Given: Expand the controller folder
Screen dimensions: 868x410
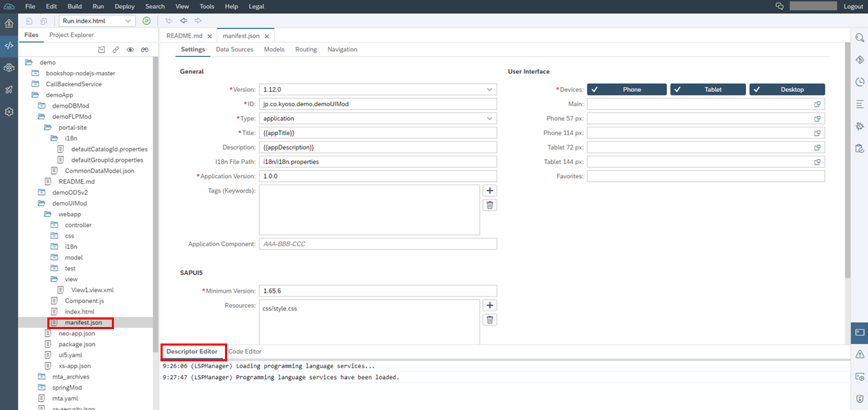Looking at the screenshot, I should pyautogui.click(x=54, y=225).
